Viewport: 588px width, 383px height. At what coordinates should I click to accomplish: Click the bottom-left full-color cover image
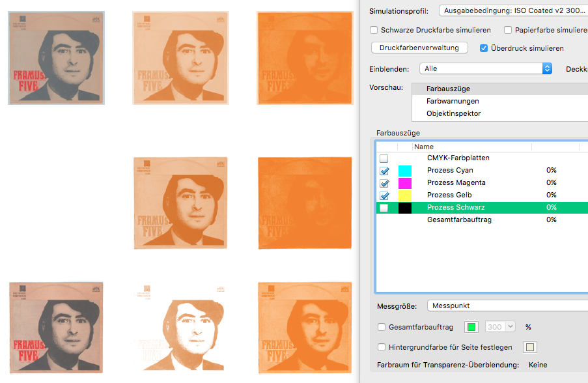[x=56, y=328]
